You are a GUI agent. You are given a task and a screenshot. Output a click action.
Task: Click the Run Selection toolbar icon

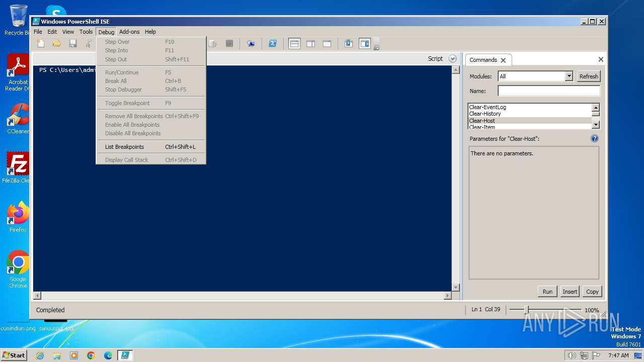[213, 44]
